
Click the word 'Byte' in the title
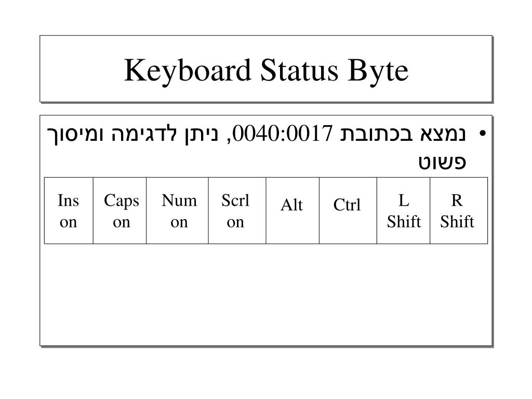[378, 71]
